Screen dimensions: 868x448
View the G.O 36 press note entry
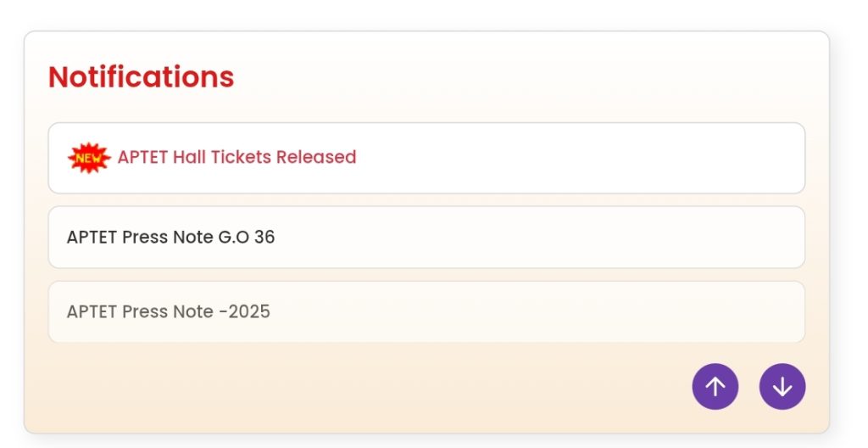[x=170, y=237]
